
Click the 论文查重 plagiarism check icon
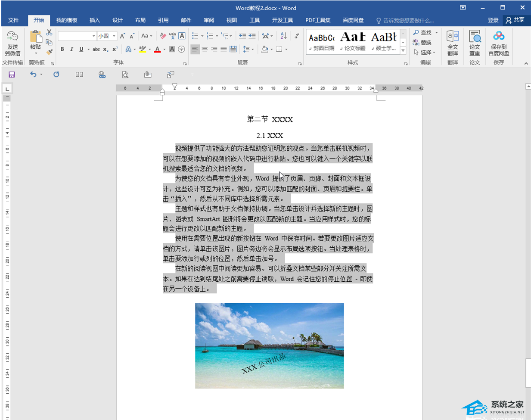click(x=475, y=43)
